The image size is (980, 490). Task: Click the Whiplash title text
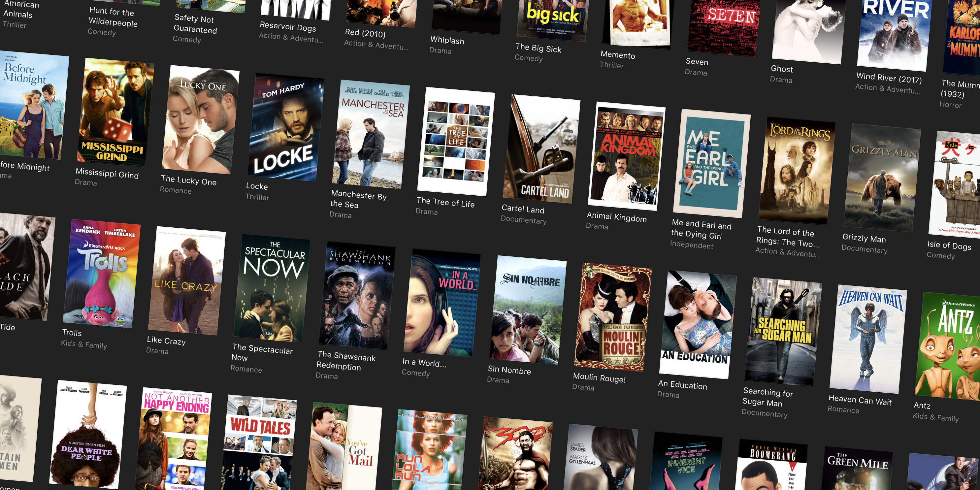447,40
